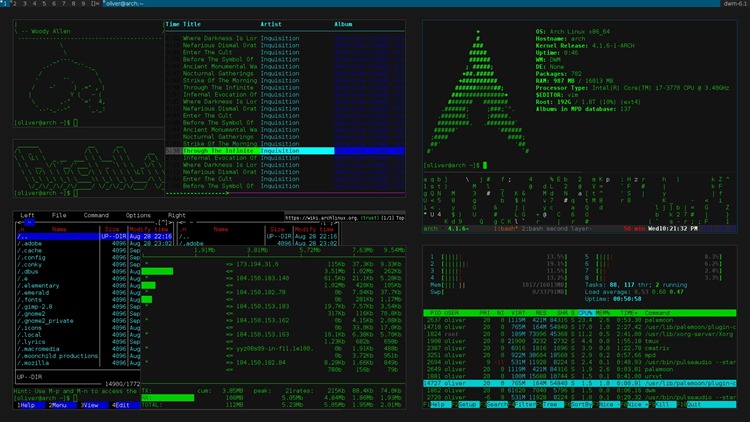Sort htop by the CPU% column
Viewport: 750px width, 422px height.
tap(585, 313)
